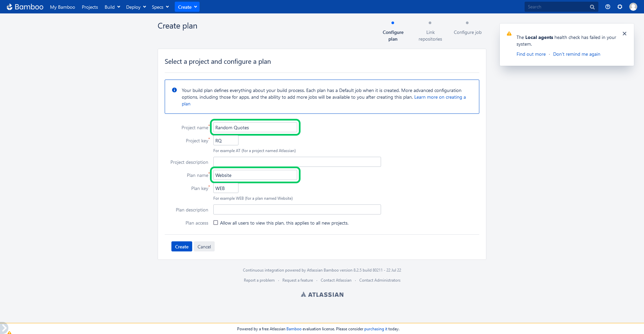Select the Link repositories step
Screen dimensions: 644x334
430,36
